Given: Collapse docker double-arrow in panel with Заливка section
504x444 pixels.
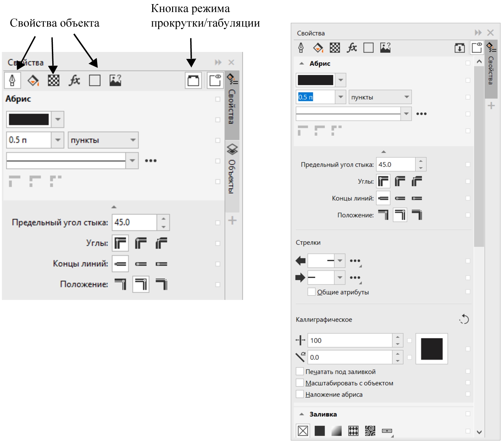Looking at the screenshot, I should 478,33.
